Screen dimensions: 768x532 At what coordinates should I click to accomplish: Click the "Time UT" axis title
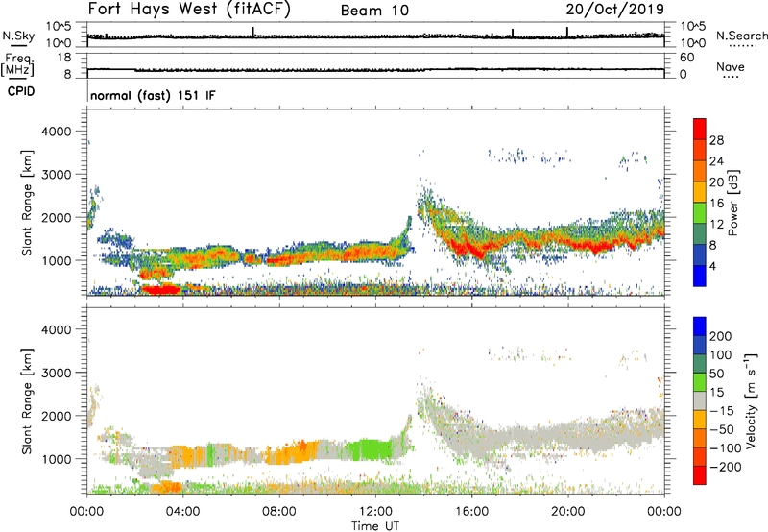(375, 526)
